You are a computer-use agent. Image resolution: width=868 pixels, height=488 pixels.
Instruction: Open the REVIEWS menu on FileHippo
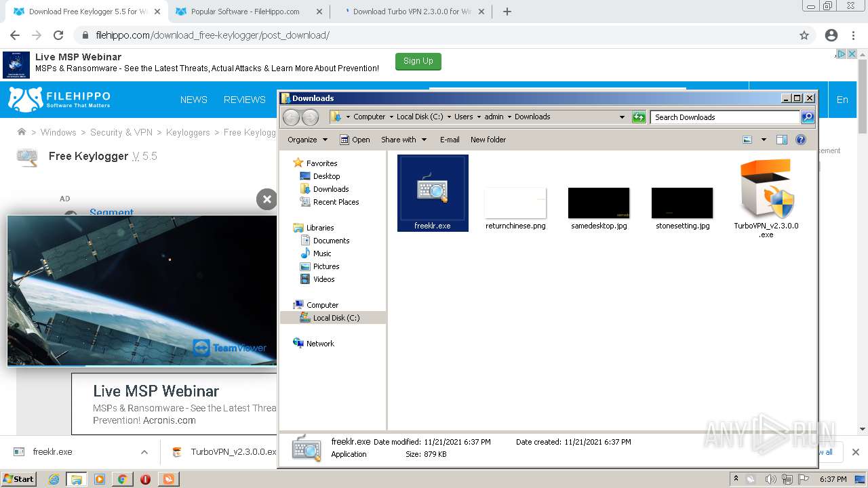tap(245, 100)
